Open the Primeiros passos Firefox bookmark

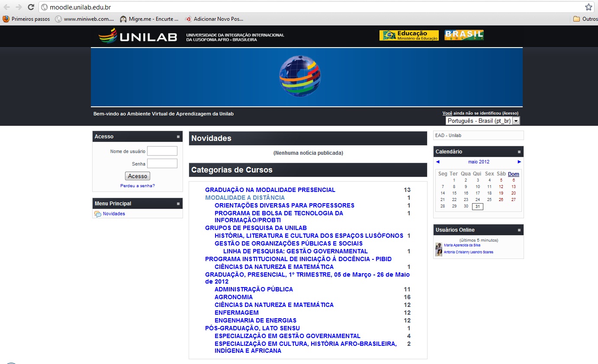[x=26, y=19]
